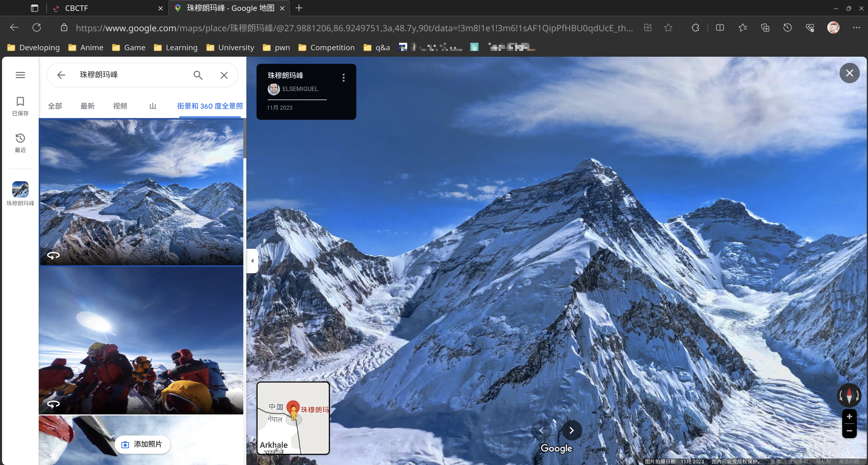Screen dimensions: 868x465
Task: Collapse the side panel with arrow handle
Action: pyautogui.click(x=252, y=261)
